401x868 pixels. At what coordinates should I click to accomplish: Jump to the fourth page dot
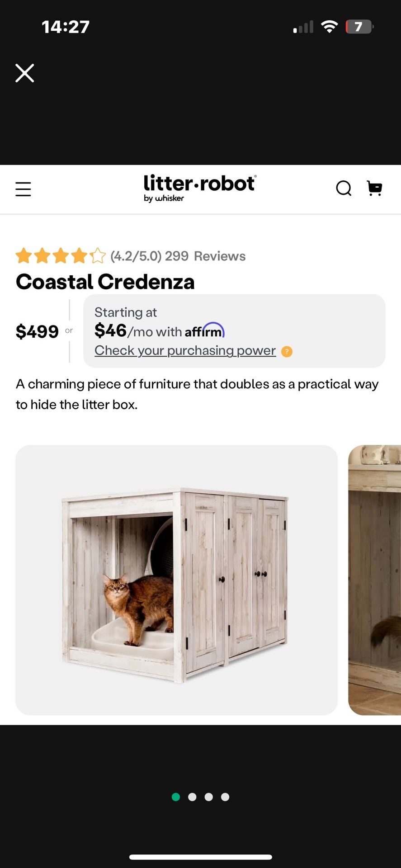pos(225,797)
